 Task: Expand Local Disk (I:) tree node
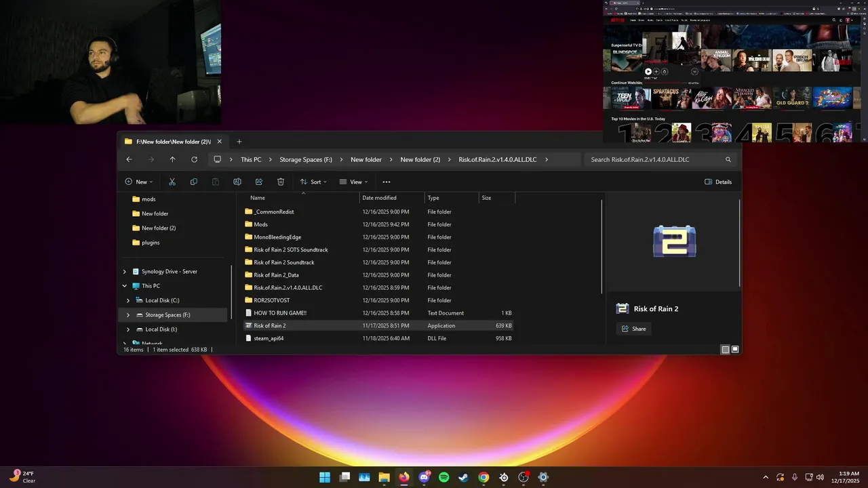128,329
